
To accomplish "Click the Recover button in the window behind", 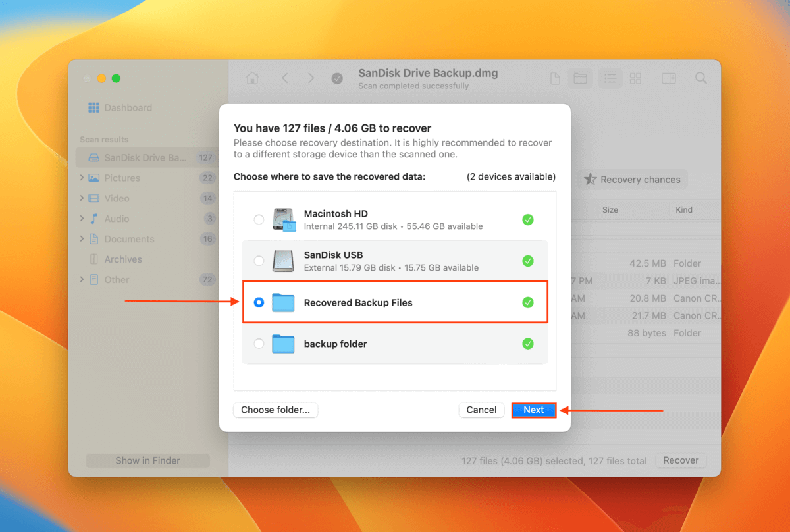I will (681, 461).
